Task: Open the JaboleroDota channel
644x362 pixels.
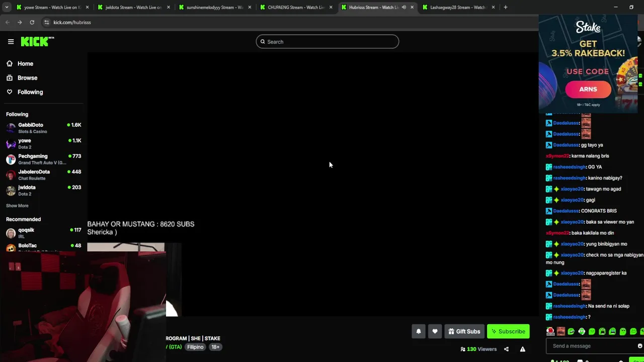Action: [43, 174]
